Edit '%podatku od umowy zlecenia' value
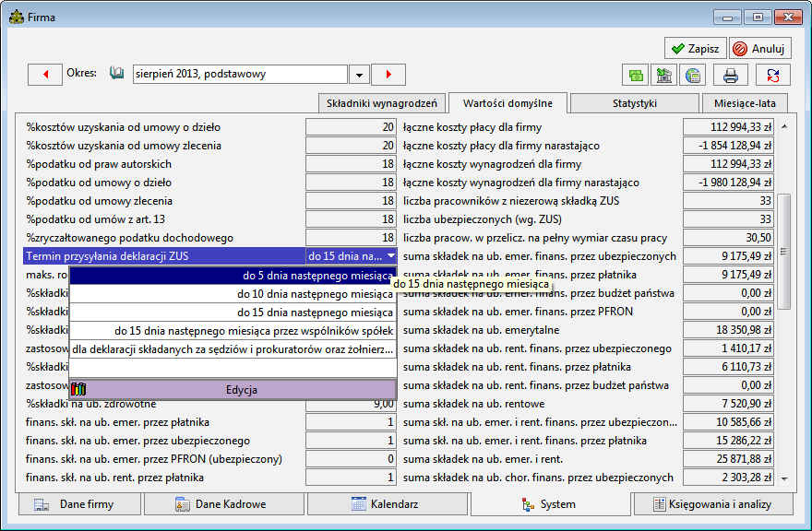Screen dimensions: 812x531 coord(352,201)
